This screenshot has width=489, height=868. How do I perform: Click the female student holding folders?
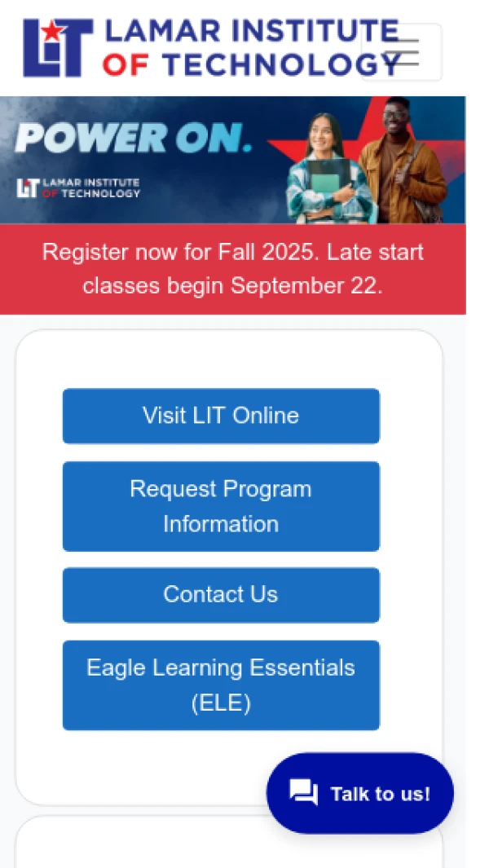328,173
